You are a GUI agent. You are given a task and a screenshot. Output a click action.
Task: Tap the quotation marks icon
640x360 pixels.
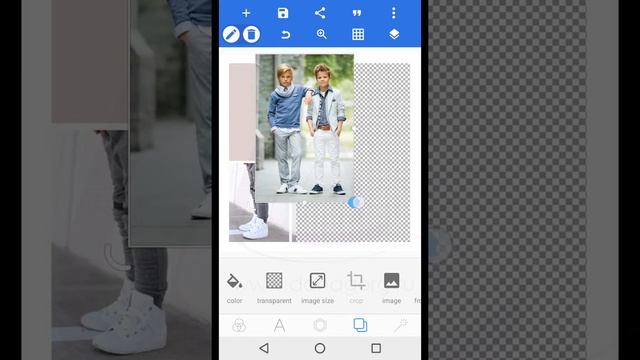[x=357, y=13]
